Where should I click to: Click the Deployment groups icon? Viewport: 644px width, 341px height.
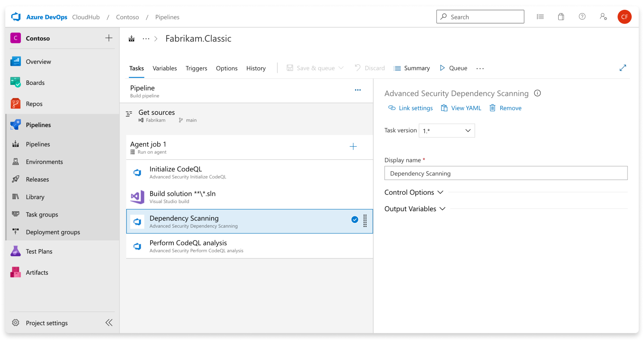click(x=15, y=231)
